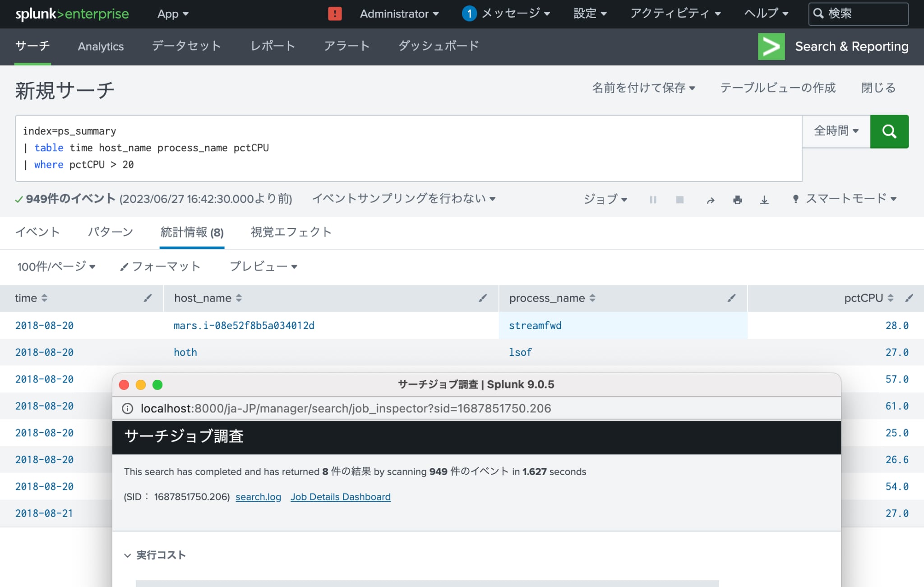924x587 pixels.
Task: Open the ヘルプ menu
Action: point(766,14)
